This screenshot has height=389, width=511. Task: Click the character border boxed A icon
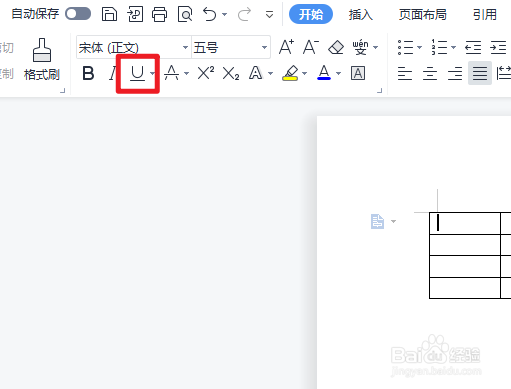pos(358,73)
